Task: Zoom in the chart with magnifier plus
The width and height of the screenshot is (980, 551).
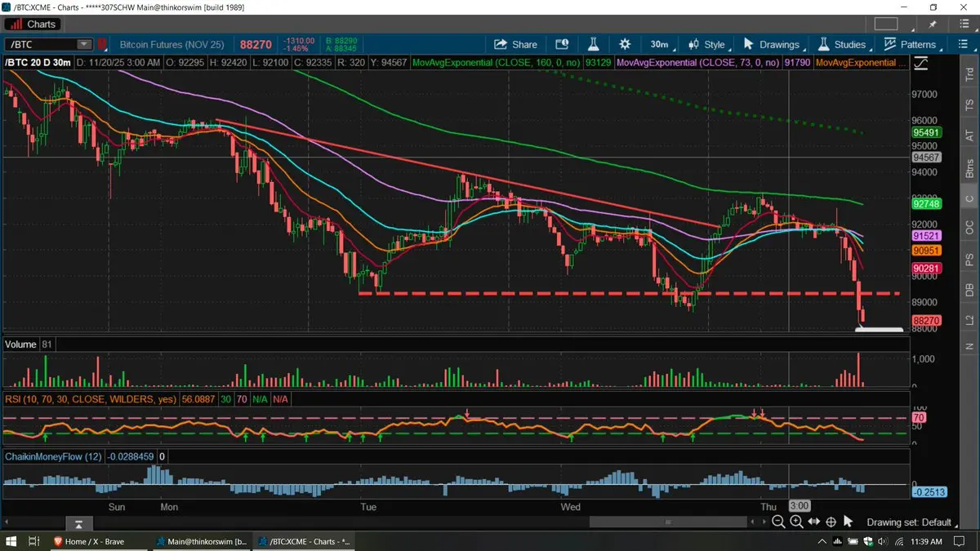Action: pyautogui.click(x=796, y=522)
